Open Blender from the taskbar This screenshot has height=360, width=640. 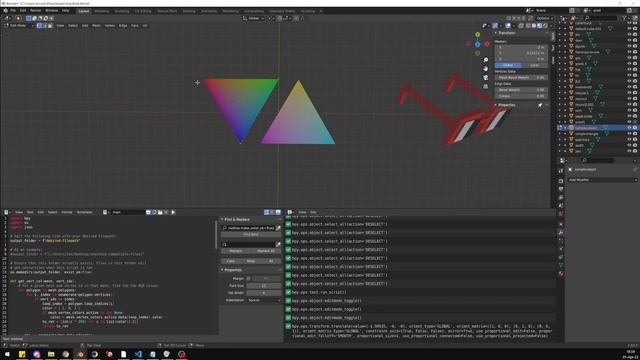80,354
